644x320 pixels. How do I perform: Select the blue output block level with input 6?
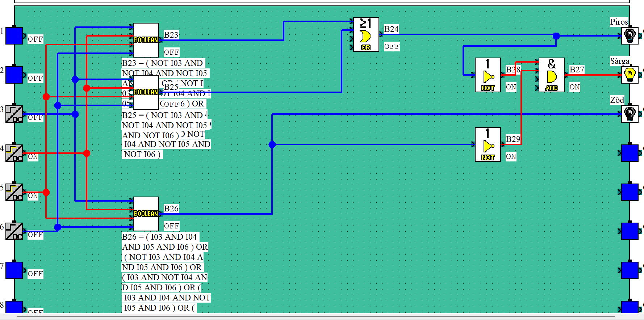point(630,231)
